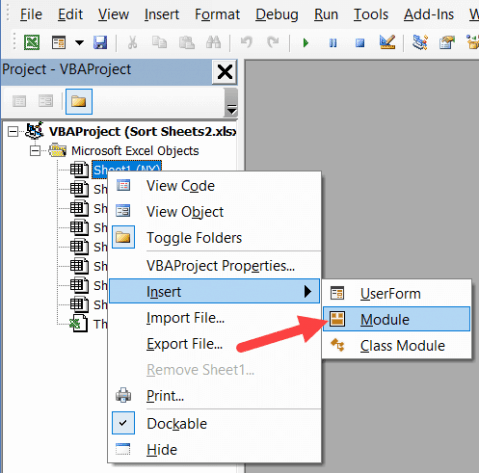Image resolution: width=479 pixels, height=473 pixels.
Task: Collapse the VBAProject tree node
Action: point(13,132)
